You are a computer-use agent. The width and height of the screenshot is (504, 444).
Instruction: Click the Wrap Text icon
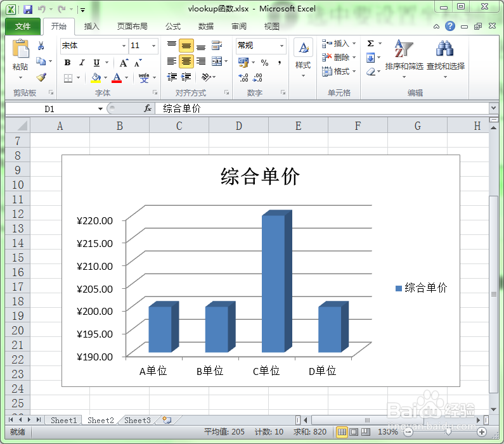217,46
